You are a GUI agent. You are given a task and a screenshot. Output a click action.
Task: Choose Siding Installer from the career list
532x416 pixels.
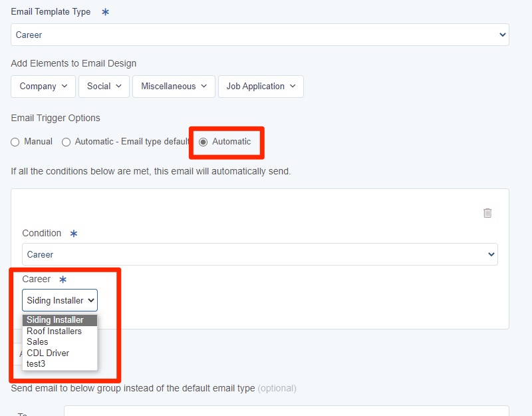point(55,320)
